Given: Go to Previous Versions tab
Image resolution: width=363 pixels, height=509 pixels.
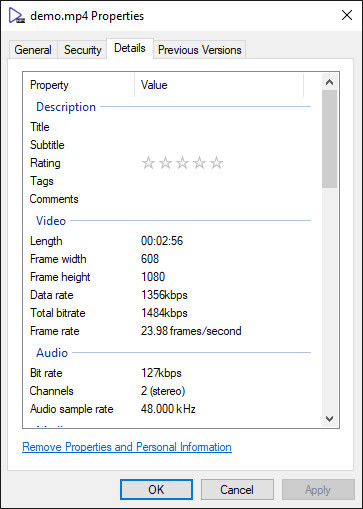Looking at the screenshot, I should 200,50.
